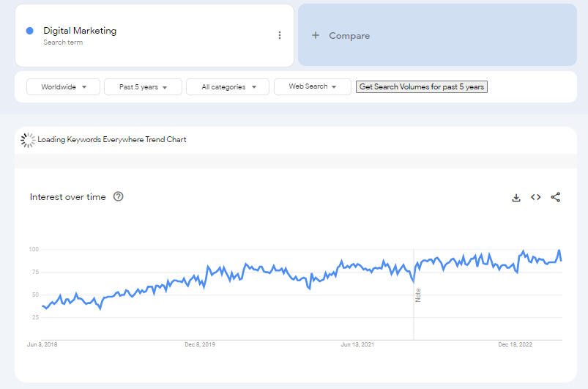
Task: Open the three-dot menu for Digital Marketing
Action: (279, 35)
